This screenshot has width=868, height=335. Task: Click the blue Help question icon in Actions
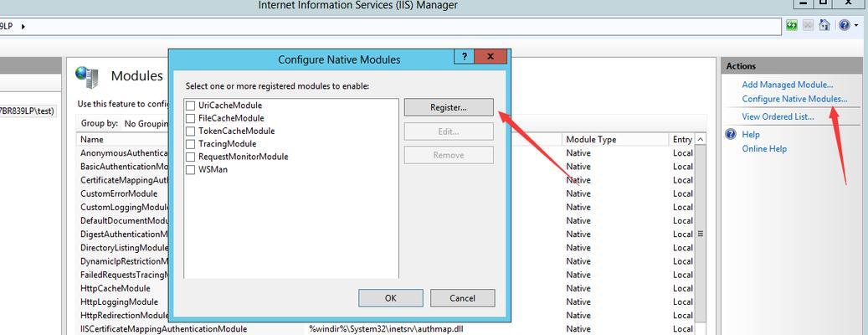coord(731,135)
